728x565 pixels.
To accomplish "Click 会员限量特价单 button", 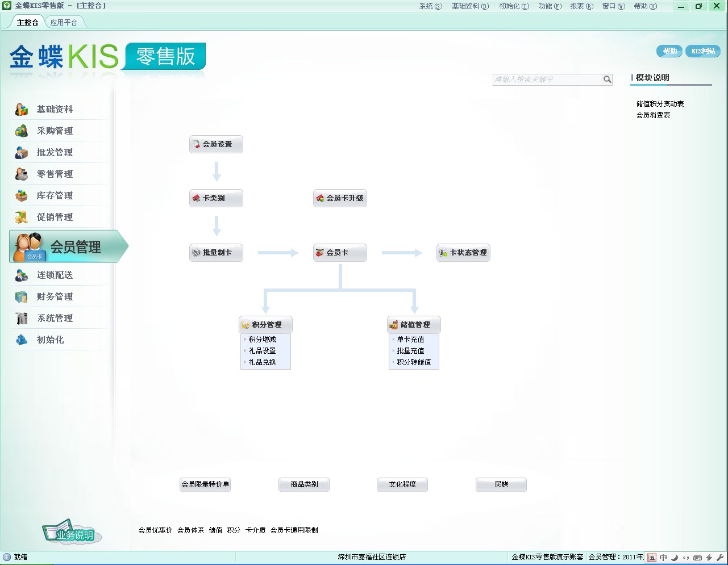I will (x=205, y=484).
